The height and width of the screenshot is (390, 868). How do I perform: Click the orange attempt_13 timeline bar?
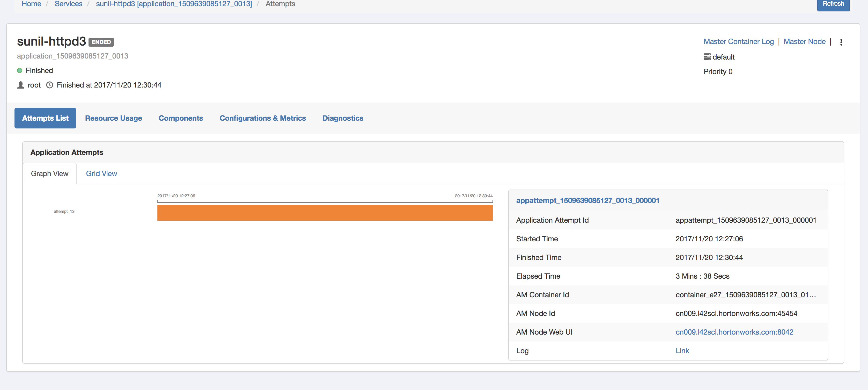click(x=325, y=213)
